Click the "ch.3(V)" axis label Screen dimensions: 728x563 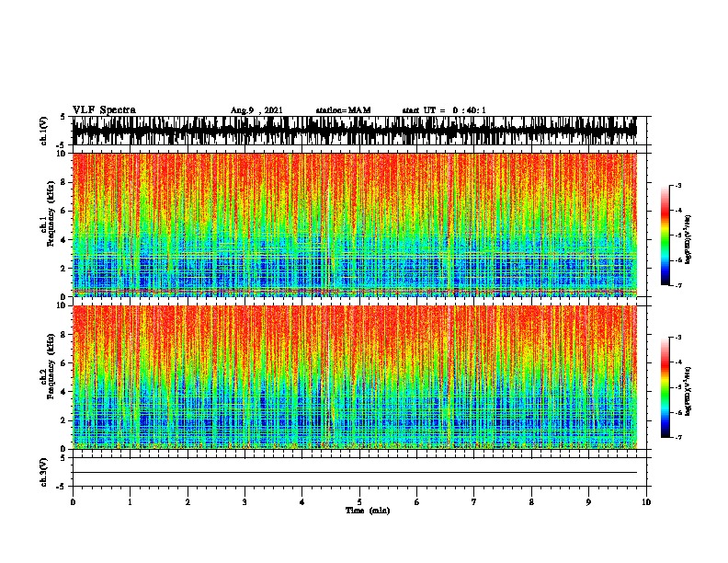(44, 472)
